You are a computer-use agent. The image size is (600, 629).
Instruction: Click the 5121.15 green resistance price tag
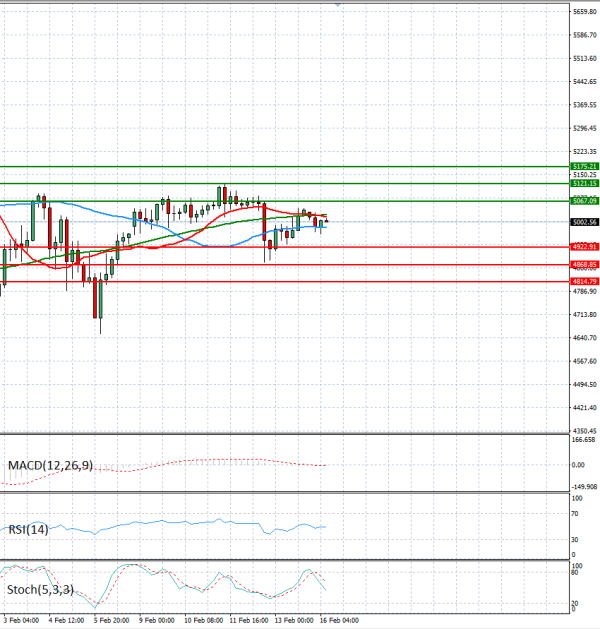coord(584,183)
